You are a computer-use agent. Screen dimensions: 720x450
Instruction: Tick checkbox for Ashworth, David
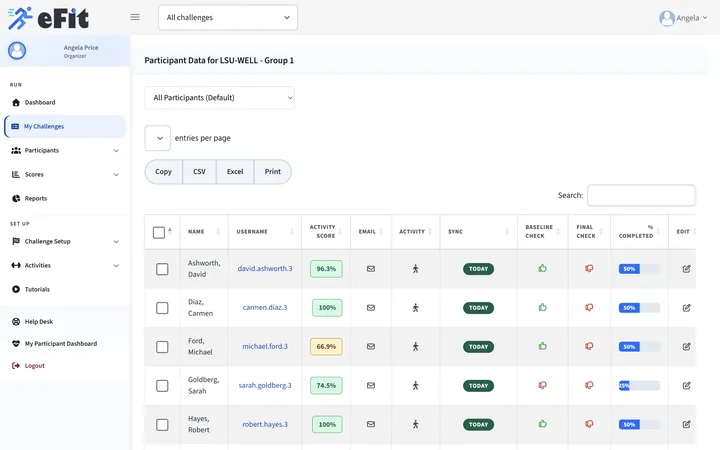[162, 269]
